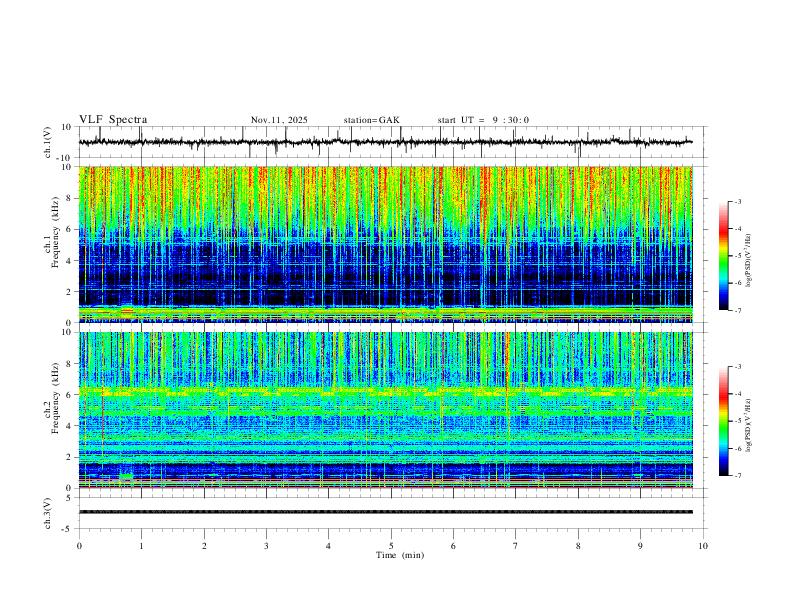The image size is (792, 612).
Task: Click time axis tick label "3"
Action: [x=266, y=546]
